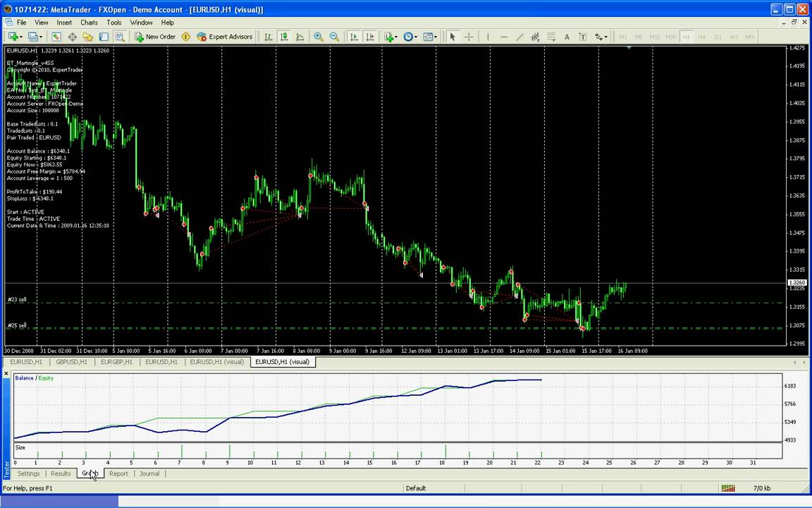The image size is (812, 508).
Task: Open the tester Results tab
Action: [x=61, y=474]
